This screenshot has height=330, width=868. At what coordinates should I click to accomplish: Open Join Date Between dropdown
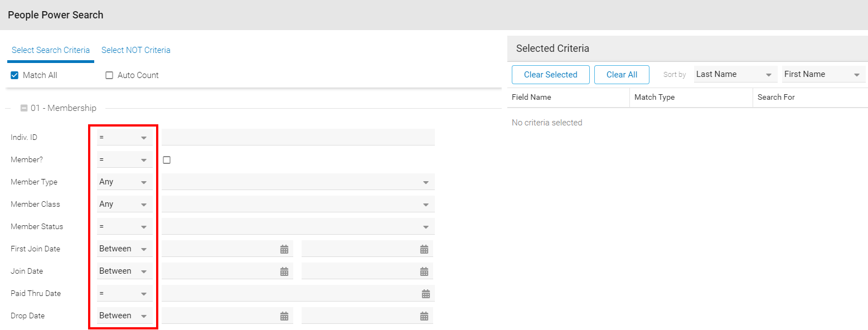pyautogui.click(x=125, y=271)
